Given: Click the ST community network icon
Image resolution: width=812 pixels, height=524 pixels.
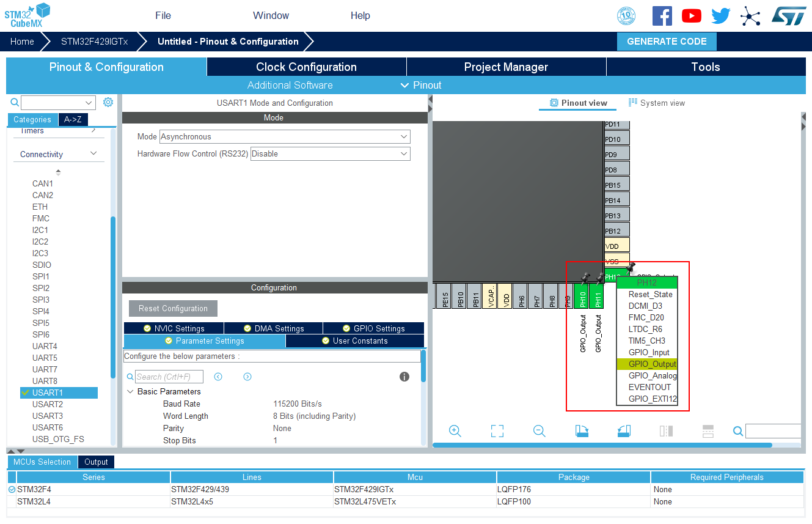Looking at the screenshot, I should (750, 16).
